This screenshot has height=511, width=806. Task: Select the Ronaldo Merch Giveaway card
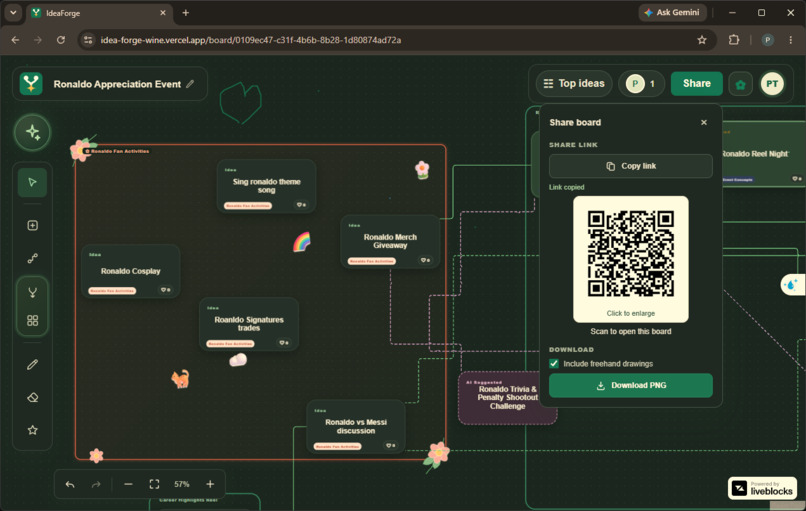coord(390,242)
